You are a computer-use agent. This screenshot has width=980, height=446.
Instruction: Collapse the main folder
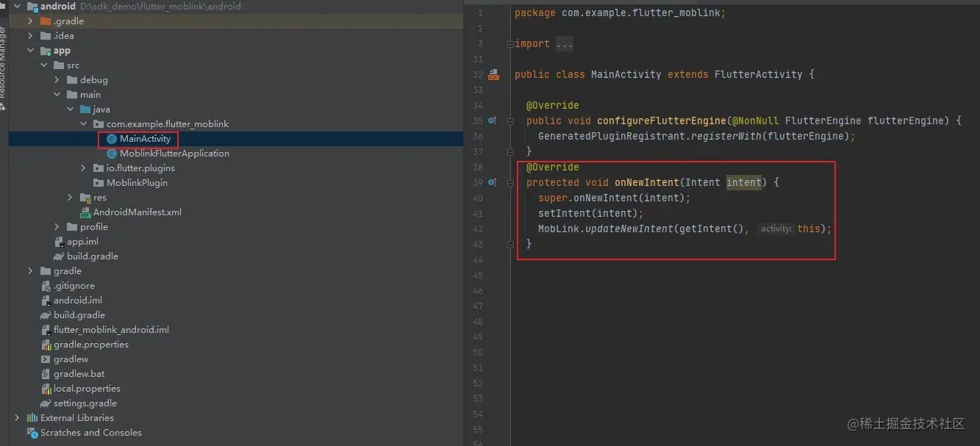coord(57,95)
